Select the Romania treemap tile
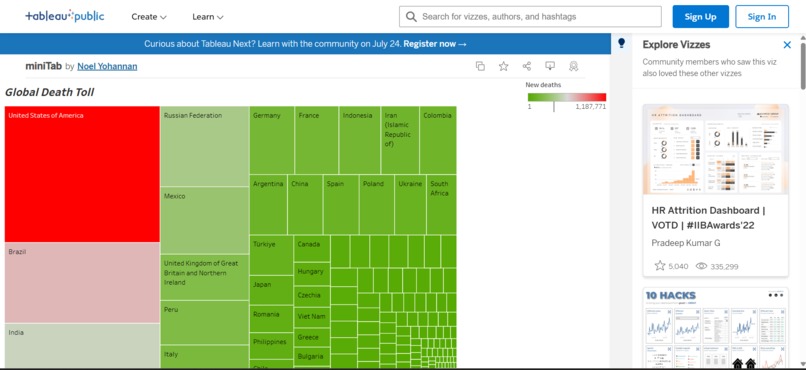This screenshot has width=806, height=370. coord(271,318)
